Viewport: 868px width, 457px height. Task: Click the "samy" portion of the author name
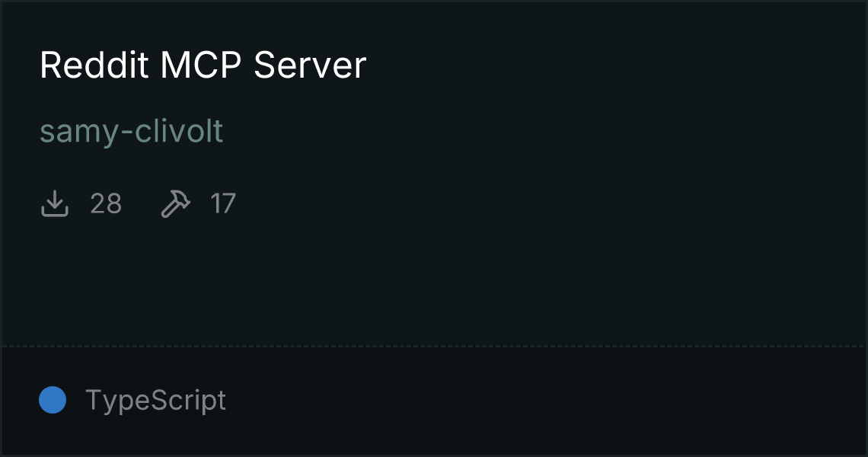[79, 133]
